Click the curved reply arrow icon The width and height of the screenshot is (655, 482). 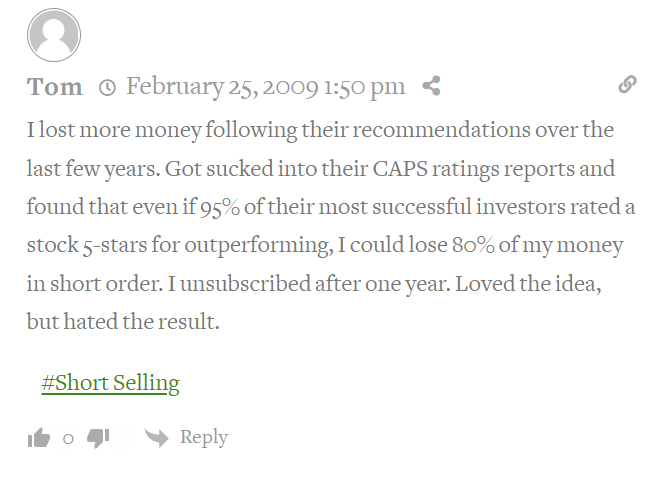click(x=156, y=438)
